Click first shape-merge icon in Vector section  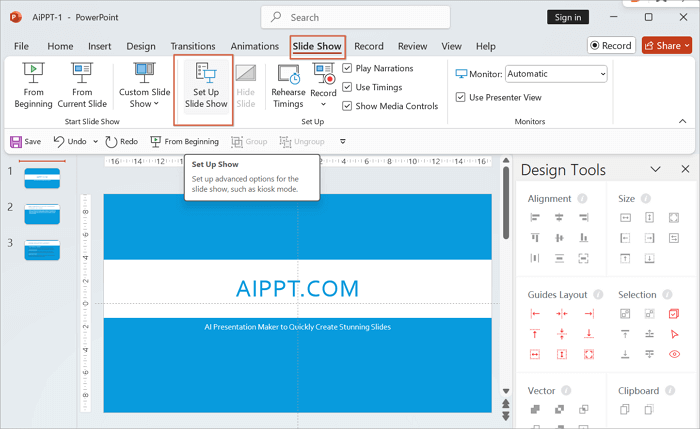(535, 409)
